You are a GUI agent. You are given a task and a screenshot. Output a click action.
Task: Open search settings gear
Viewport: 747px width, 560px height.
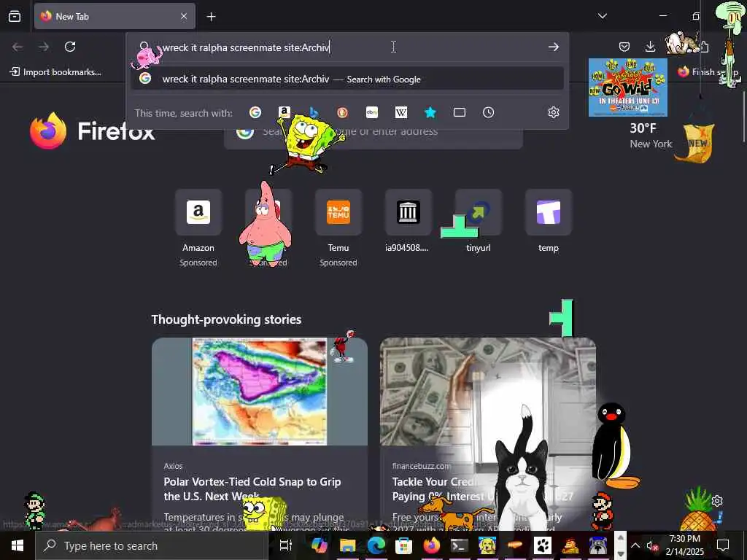click(x=553, y=112)
